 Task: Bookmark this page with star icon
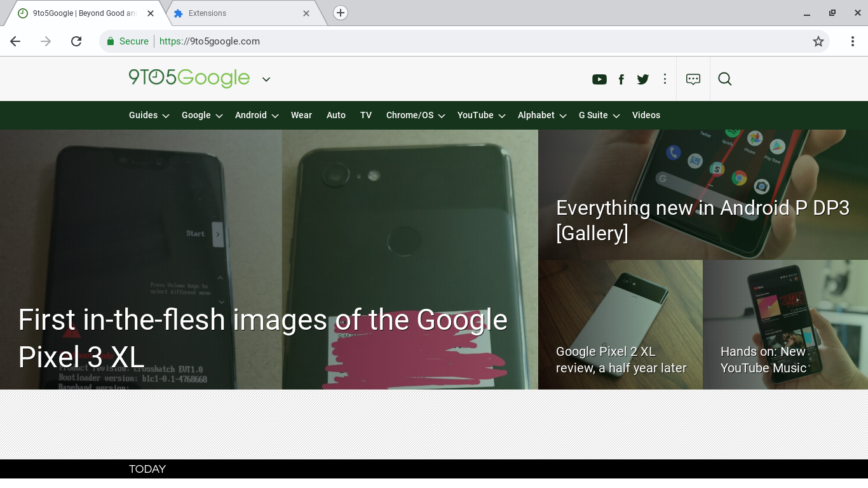818,41
